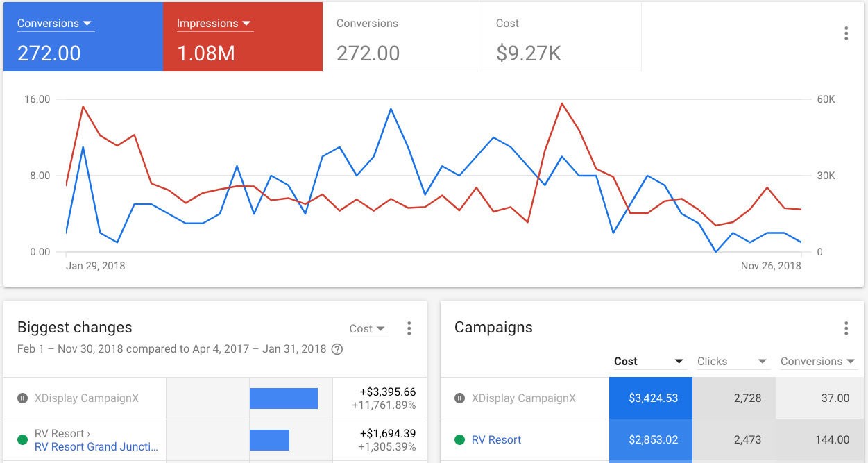Click the help icon next to date comparison

click(337, 349)
